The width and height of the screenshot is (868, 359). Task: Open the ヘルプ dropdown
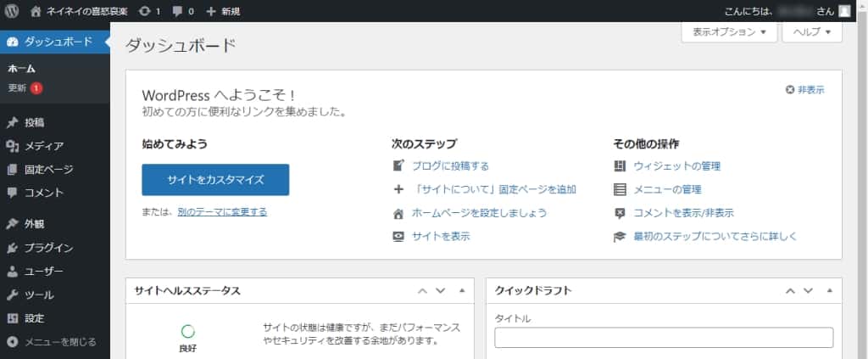click(812, 32)
